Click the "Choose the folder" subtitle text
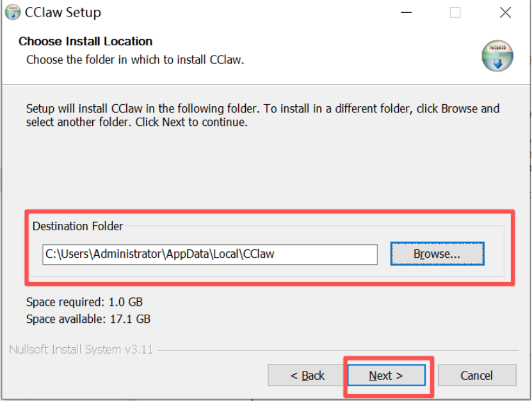Screen dimensions: 532x401 pyautogui.click(x=135, y=60)
